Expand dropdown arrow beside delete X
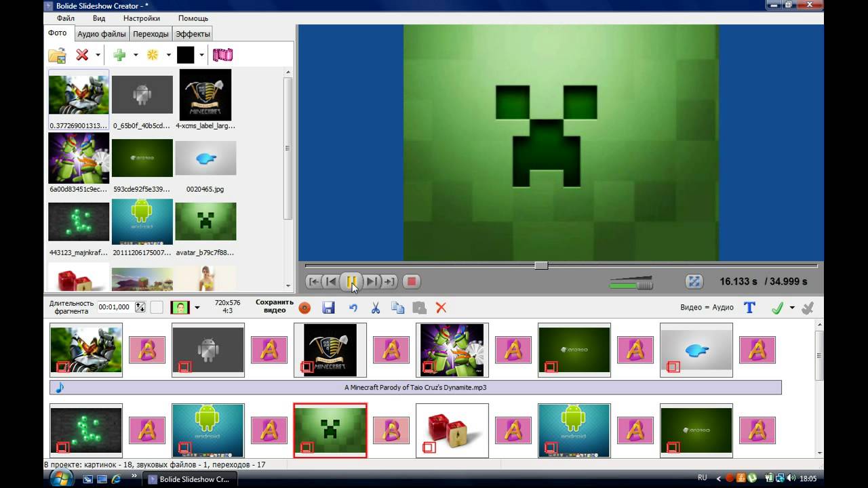 98,55
